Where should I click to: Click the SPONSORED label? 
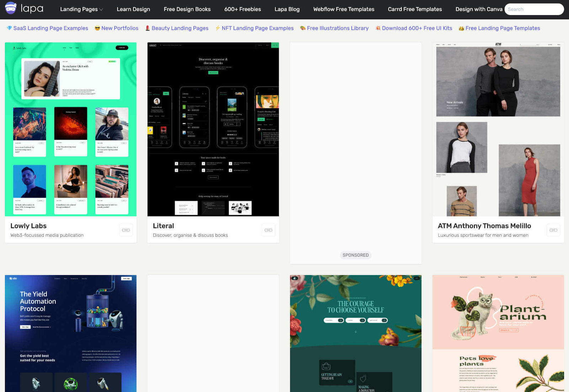coord(356,255)
